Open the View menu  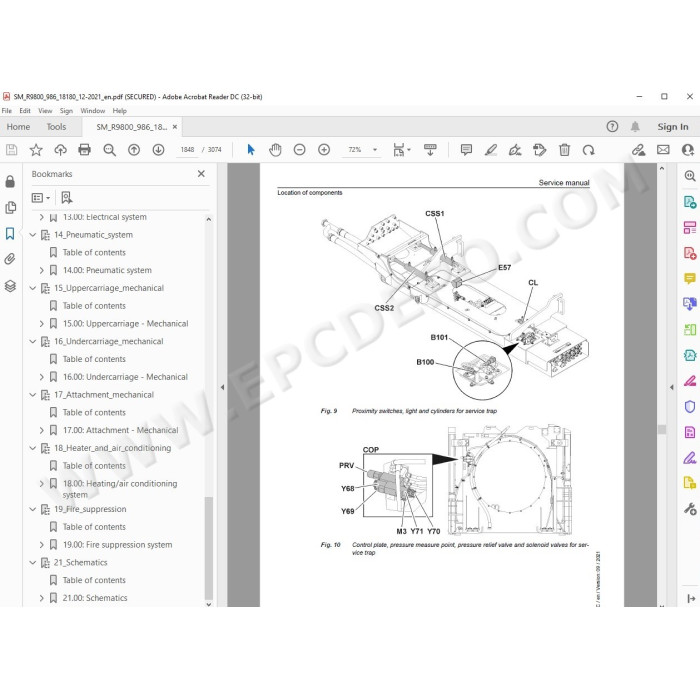click(x=45, y=111)
